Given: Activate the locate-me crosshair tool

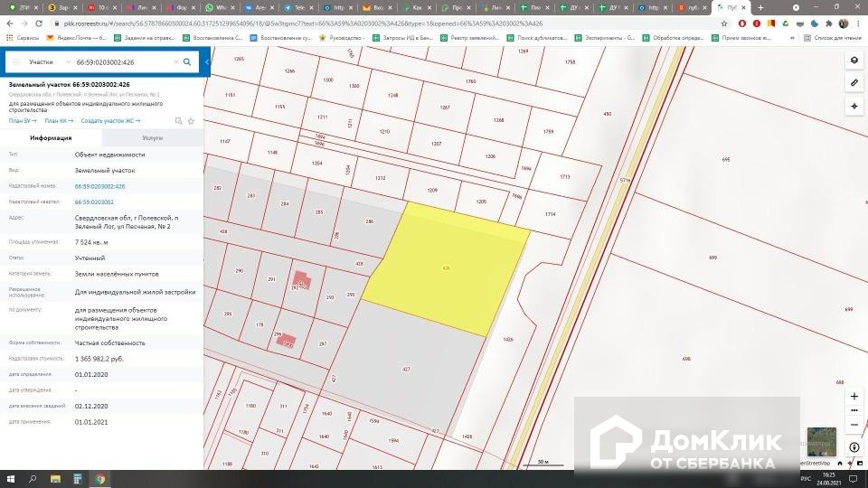Looking at the screenshot, I should coord(854,106).
